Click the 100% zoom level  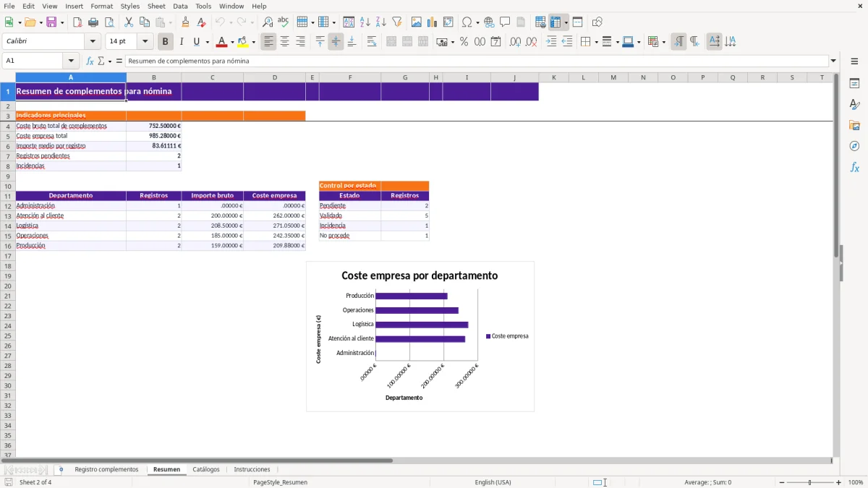[x=856, y=482]
